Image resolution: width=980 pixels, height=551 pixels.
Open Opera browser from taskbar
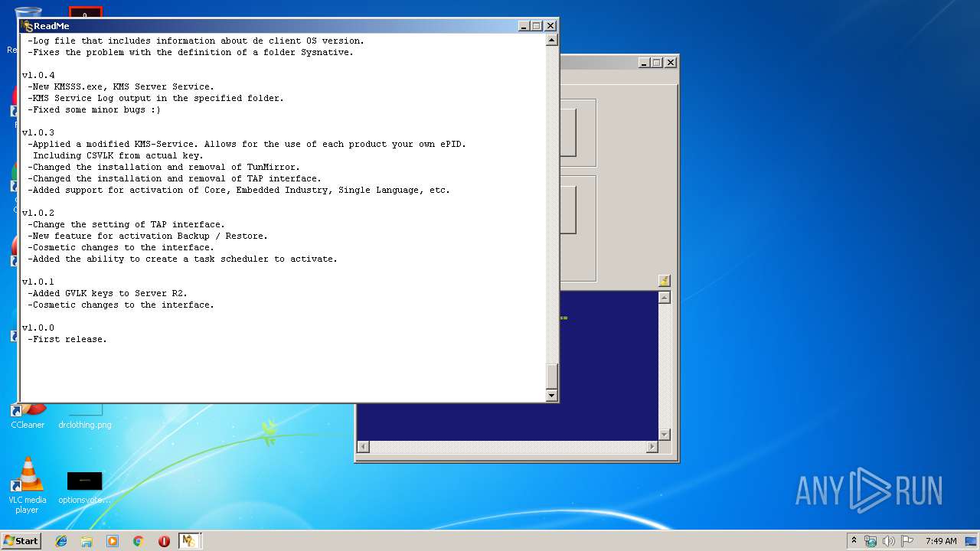point(164,541)
